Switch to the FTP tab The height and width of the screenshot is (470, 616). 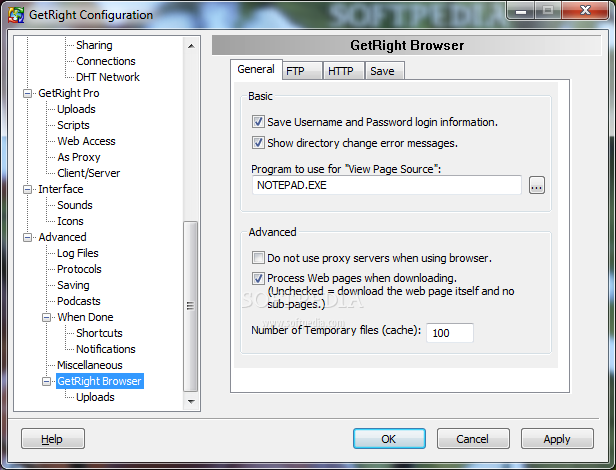(302, 71)
